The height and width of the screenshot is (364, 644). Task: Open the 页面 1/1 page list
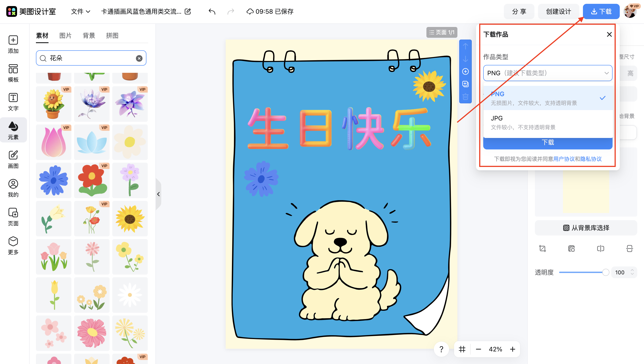(x=442, y=32)
